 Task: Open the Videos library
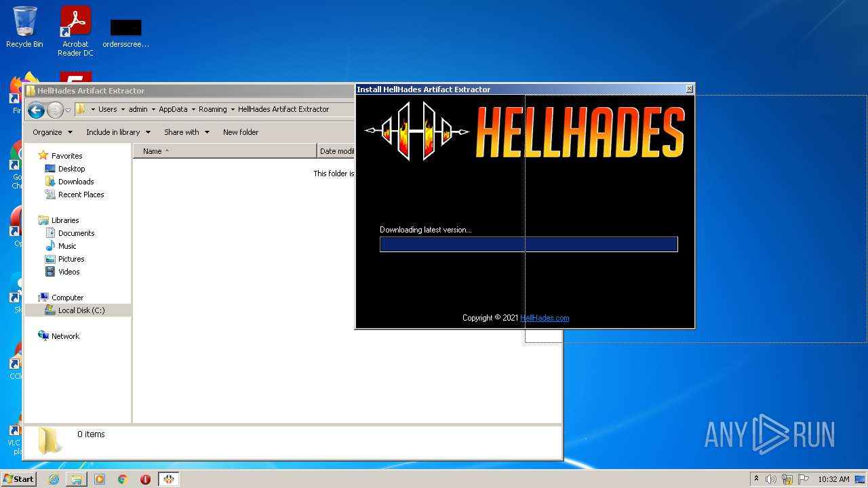click(x=68, y=272)
